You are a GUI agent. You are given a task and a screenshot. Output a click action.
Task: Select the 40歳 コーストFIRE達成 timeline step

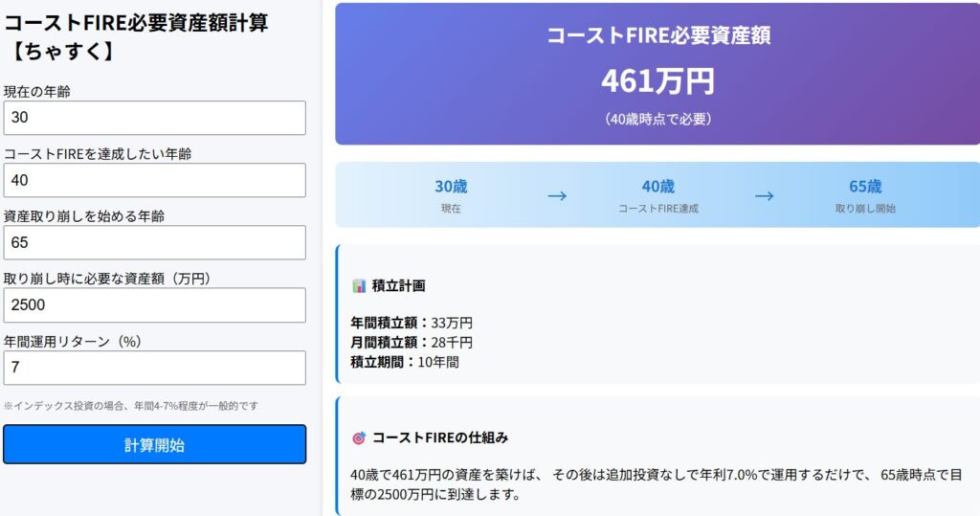point(658,195)
